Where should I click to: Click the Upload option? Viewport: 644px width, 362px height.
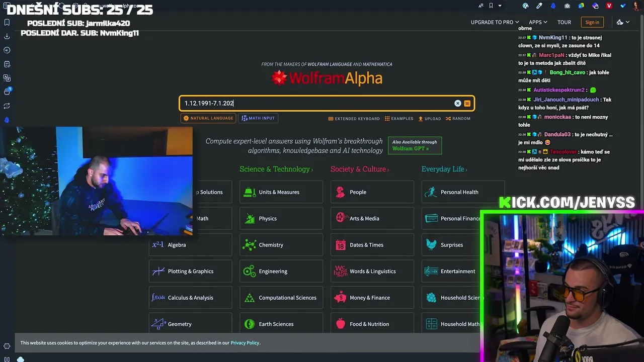[430, 119]
